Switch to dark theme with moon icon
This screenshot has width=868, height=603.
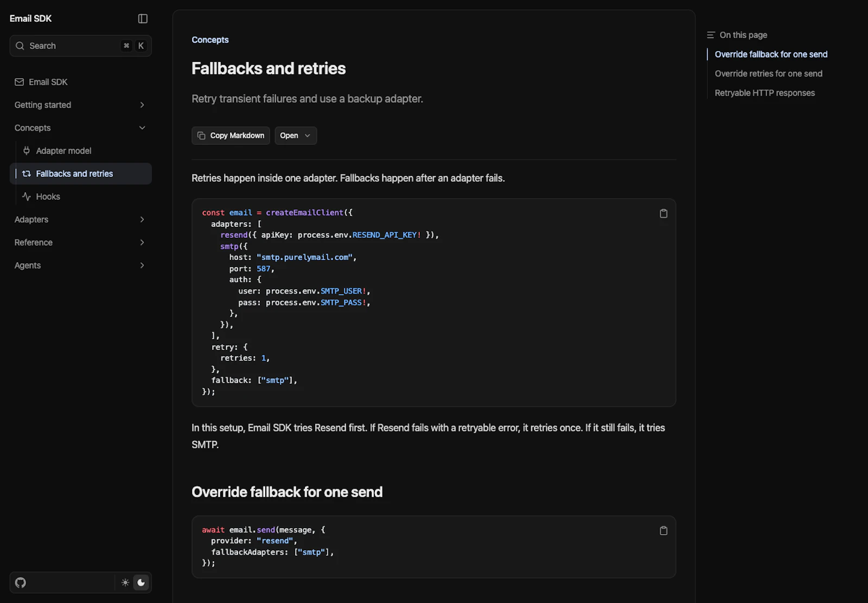pos(141,582)
